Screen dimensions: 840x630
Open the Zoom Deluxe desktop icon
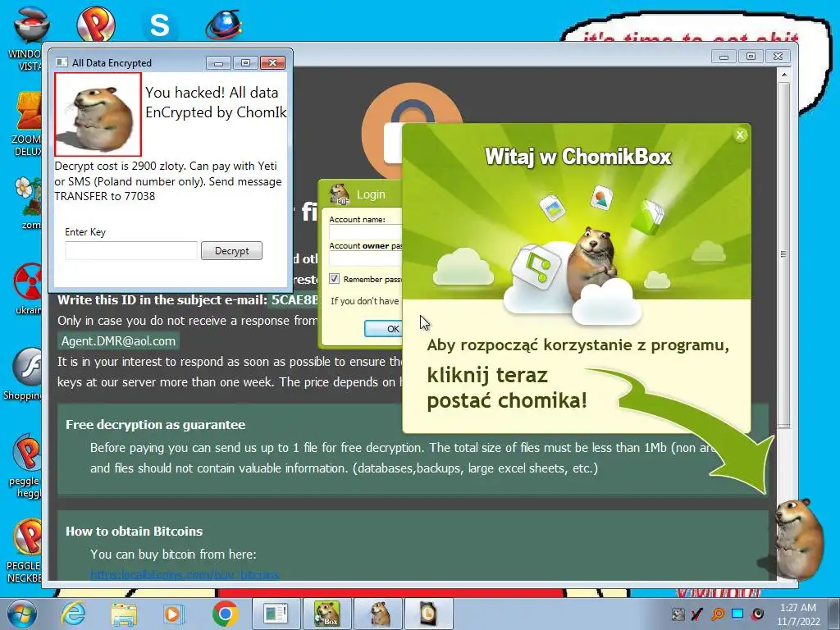tap(27, 125)
